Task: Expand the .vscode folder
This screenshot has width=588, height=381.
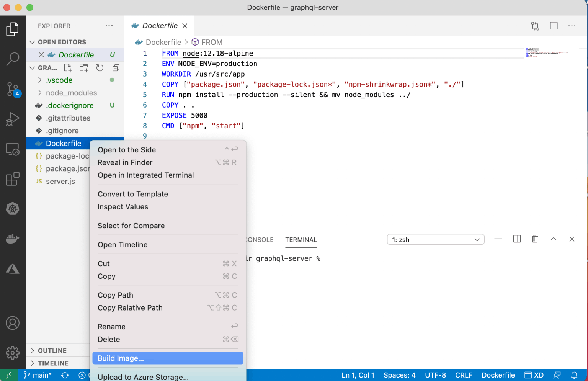Action: click(x=59, y=80)
